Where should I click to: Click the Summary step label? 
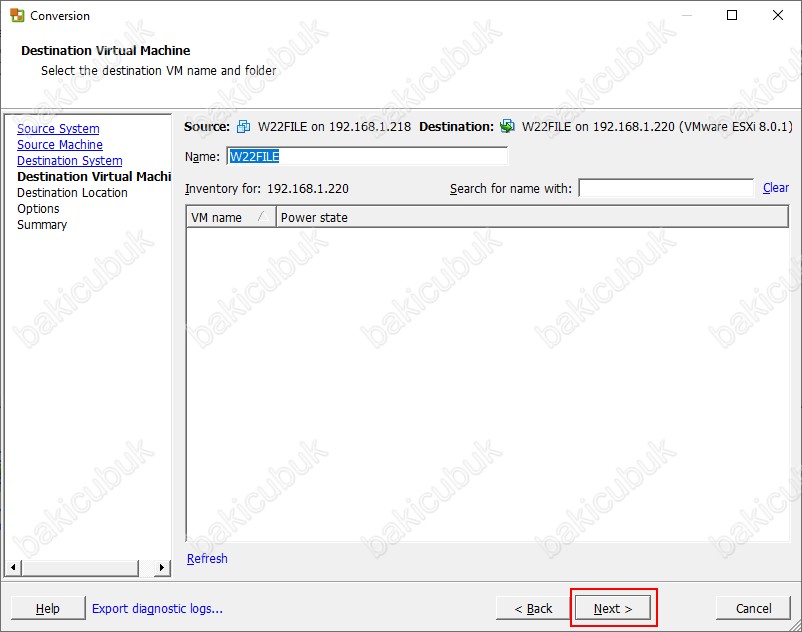point(42,224)
